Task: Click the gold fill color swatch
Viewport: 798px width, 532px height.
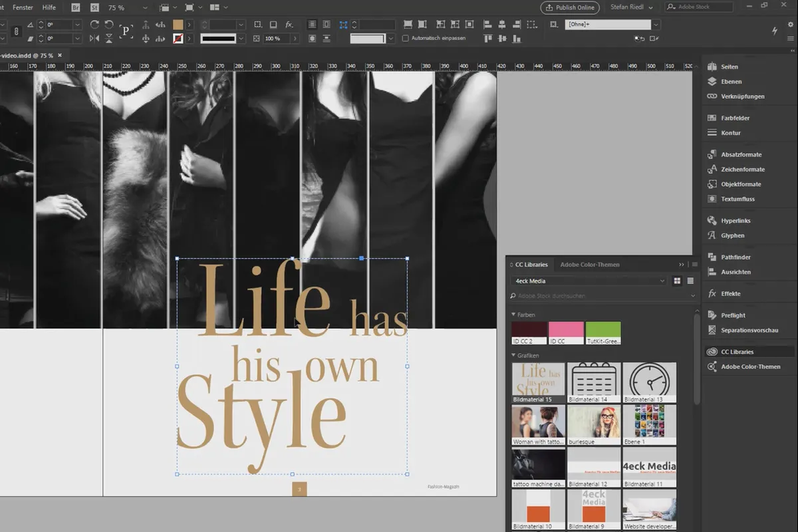Action: [178, 25]
